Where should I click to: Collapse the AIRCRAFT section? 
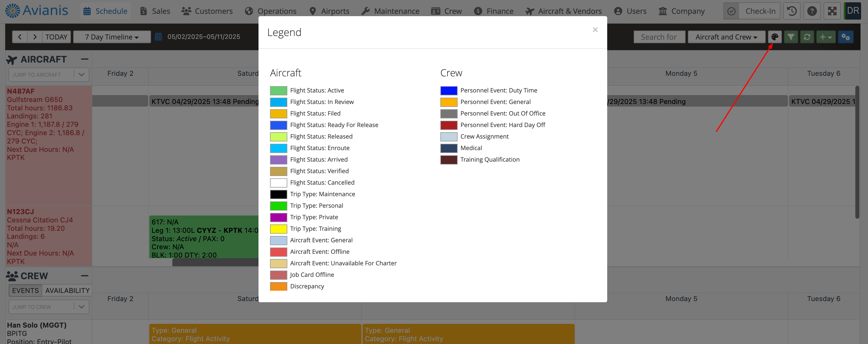[84, 59]
